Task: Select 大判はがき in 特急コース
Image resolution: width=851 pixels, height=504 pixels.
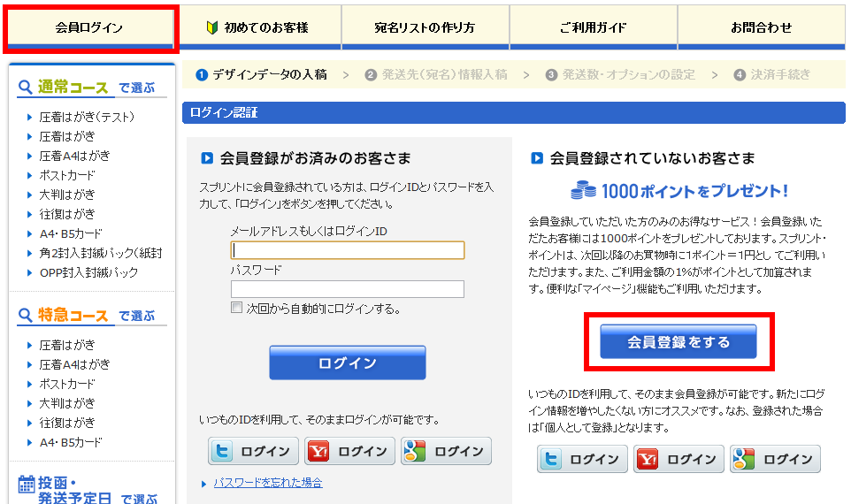Action: [x=66, y=403]
